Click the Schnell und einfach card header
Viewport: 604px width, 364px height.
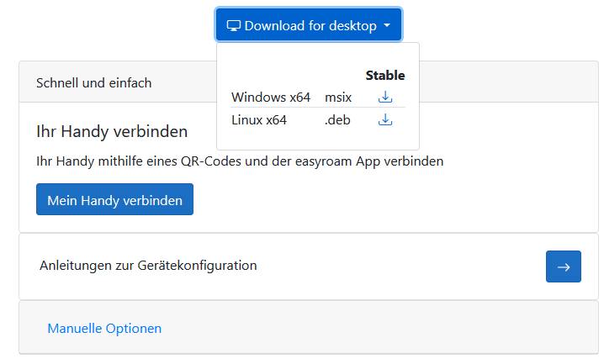coord(118,82)
